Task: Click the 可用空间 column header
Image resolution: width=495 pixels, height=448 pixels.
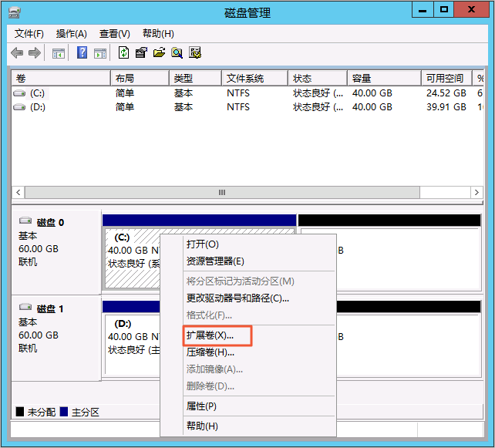Action: pyautogui.click(x=446, y=79)
